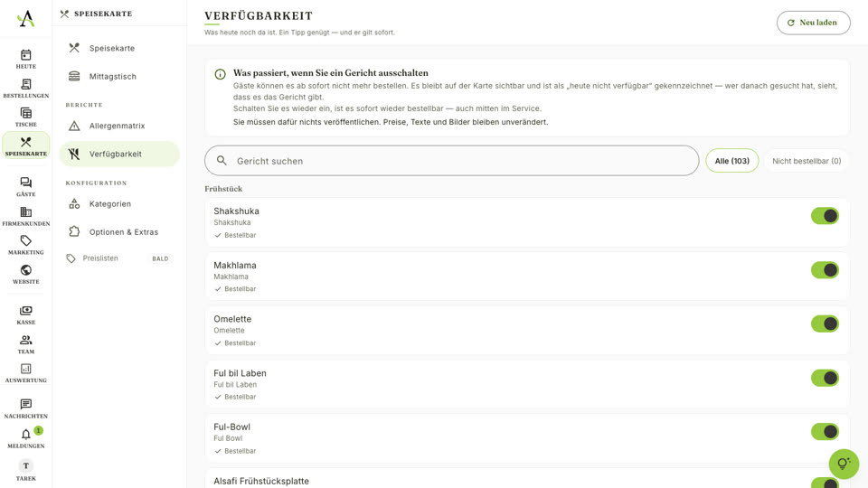Viewport: 868px width, 488px height.
Task: Select the Alle (103) filter
Action: (731, 161)
